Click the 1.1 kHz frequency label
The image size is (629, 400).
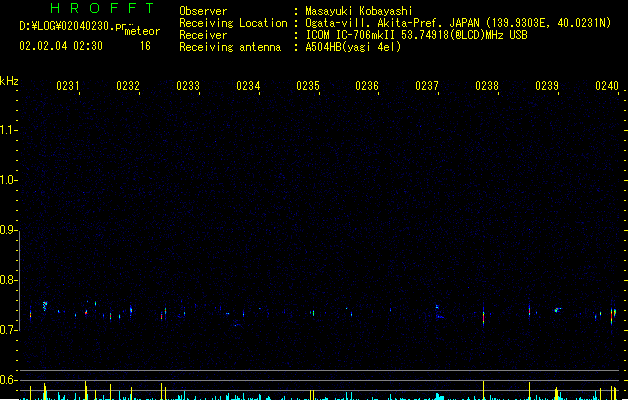pos(7,130)
